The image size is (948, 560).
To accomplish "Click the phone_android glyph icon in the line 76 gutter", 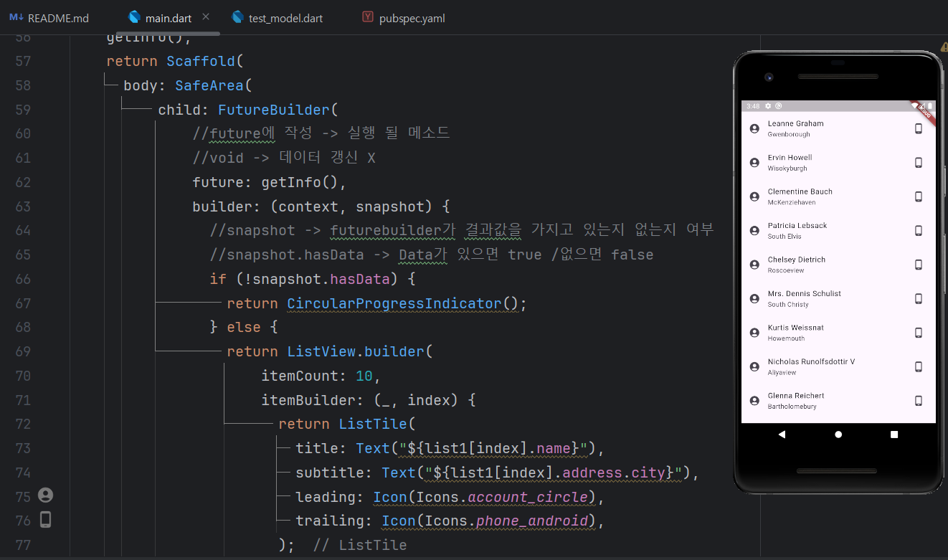I will [x=44, y=520].
